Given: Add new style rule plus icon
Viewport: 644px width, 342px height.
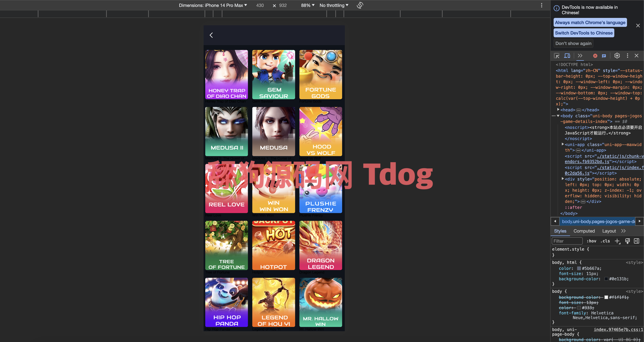Looking at the screenshot, I should (x=617, y=241).
